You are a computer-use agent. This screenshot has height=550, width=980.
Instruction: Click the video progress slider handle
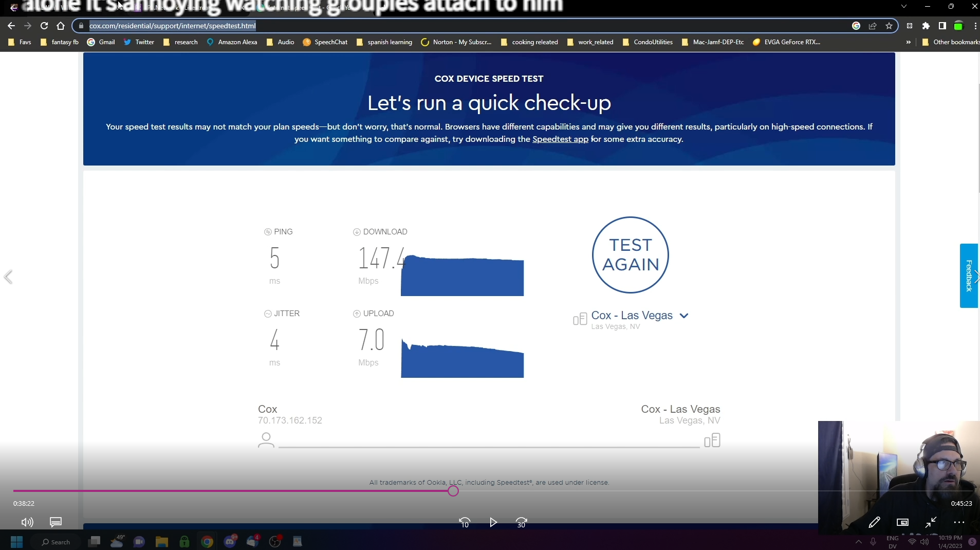[x=453, y=491]
